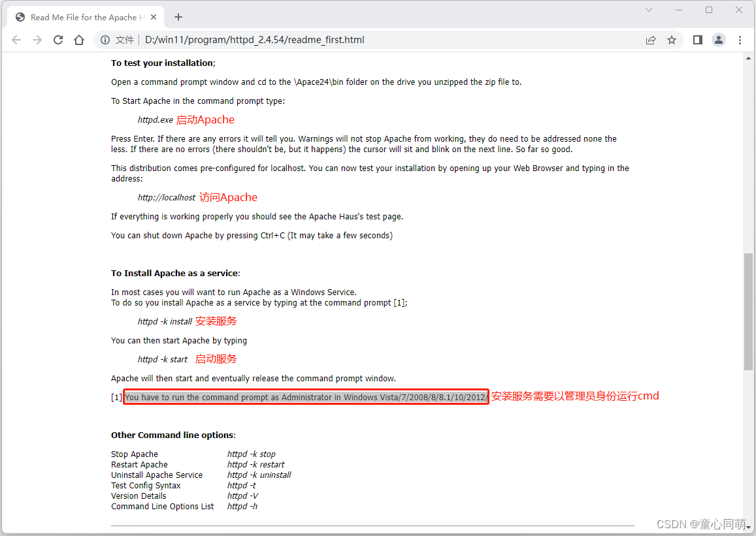Open the browser home page

pos(79,40)
